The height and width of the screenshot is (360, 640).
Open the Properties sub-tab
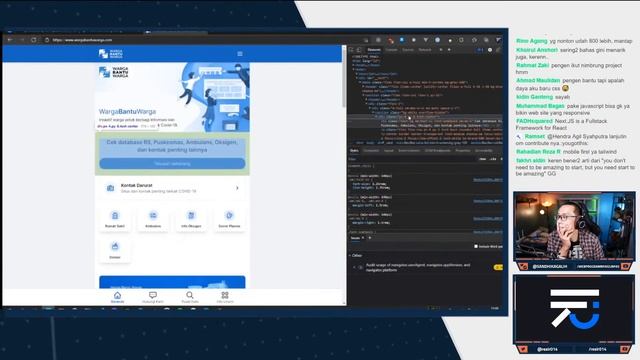(x=463, y=151)
